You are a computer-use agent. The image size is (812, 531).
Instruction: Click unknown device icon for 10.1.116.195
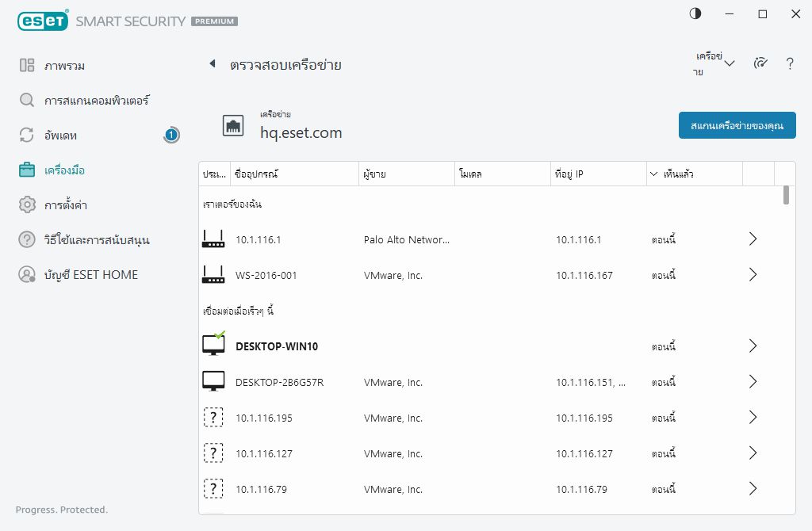[213, 418]
